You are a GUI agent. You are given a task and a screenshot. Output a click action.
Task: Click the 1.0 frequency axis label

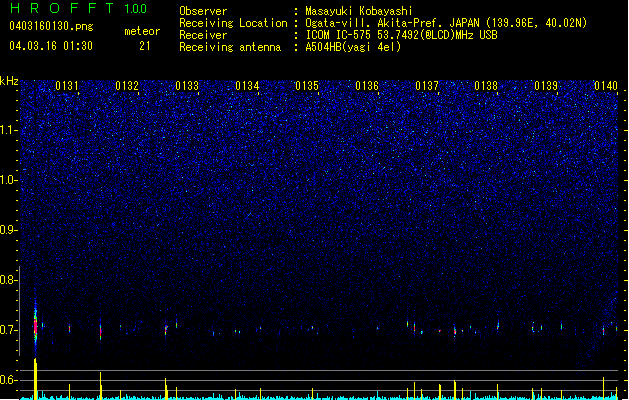coord(9,180)
